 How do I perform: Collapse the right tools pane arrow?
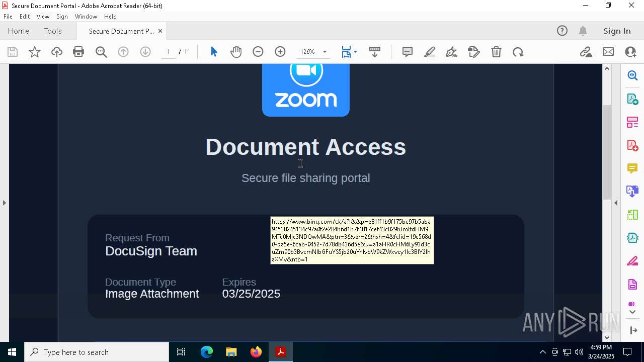point(616,203)
